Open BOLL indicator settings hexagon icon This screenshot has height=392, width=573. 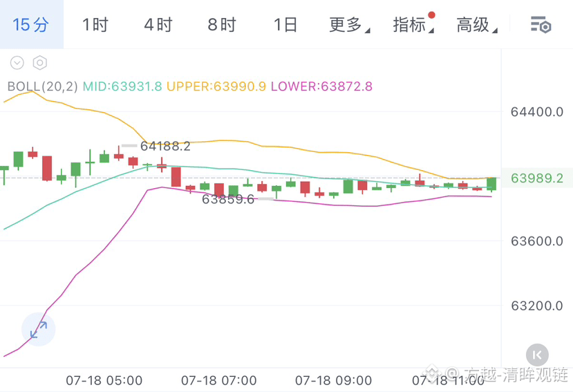click(x=40, y=63)
